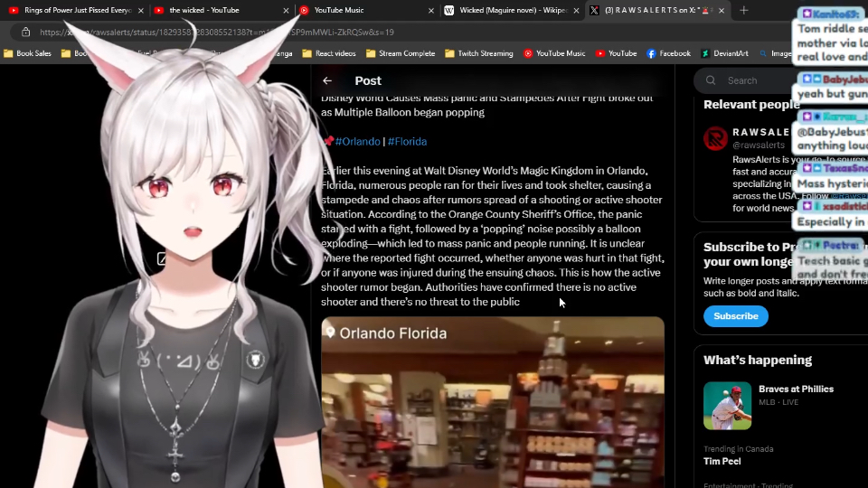Open the Tim Peel trending topic
The width and height of the screenshot is (868, 488).
[722, 461]
